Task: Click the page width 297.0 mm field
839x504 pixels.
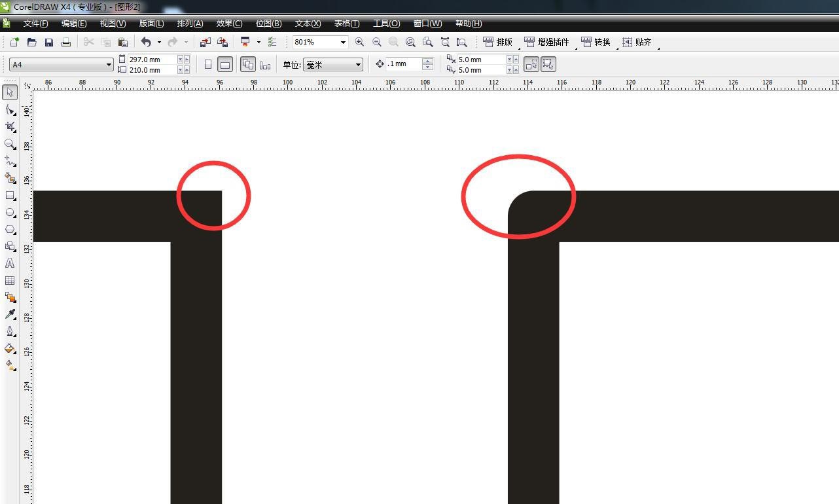Action: click(152, 59)
